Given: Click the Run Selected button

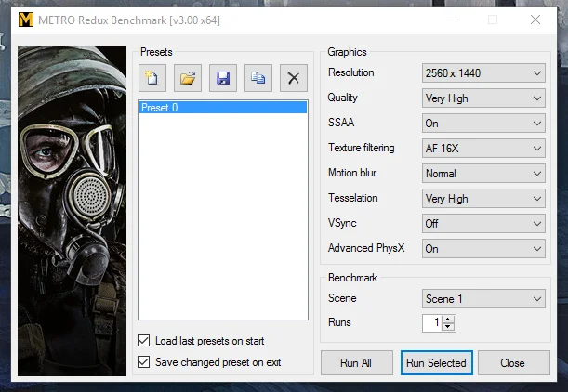Looking at the screenshot, I should [437, 362].
